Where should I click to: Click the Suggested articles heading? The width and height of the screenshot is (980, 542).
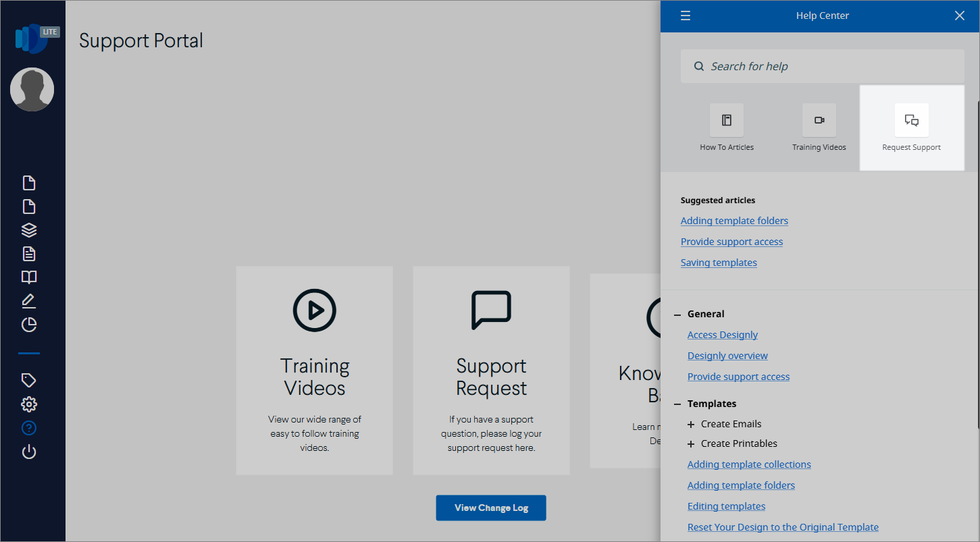(x=718, y=200)
